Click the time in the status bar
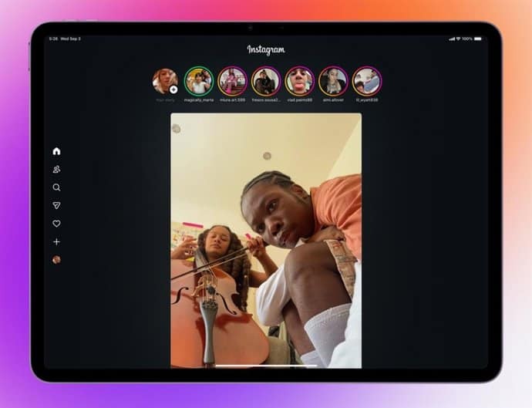This screenshot has height=408, width=532. (x=53, y=39)
